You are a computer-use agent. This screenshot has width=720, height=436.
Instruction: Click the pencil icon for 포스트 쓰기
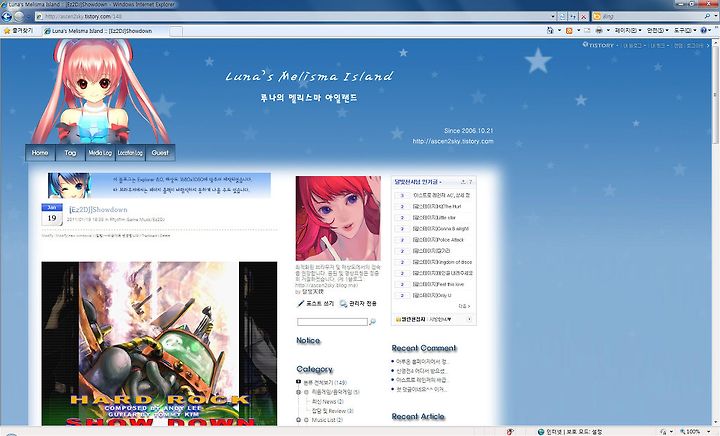(301, 303)
